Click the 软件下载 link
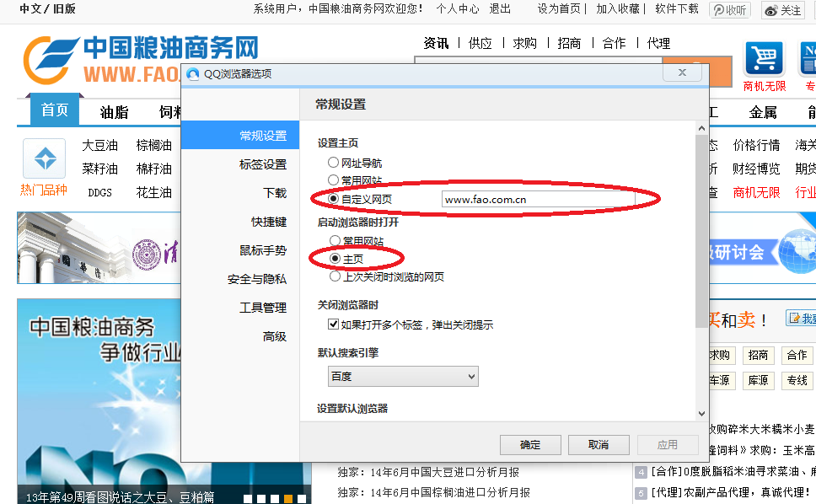Screen dimensions: 816x504 pyautogui.click(x=677, y=8)
